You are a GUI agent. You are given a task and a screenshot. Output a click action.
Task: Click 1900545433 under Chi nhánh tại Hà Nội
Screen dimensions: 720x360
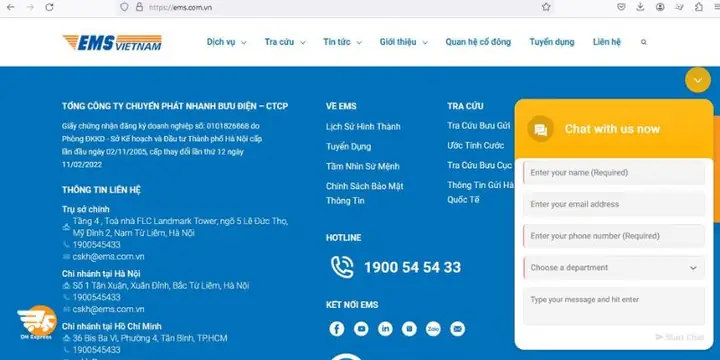tap(96, 297)
